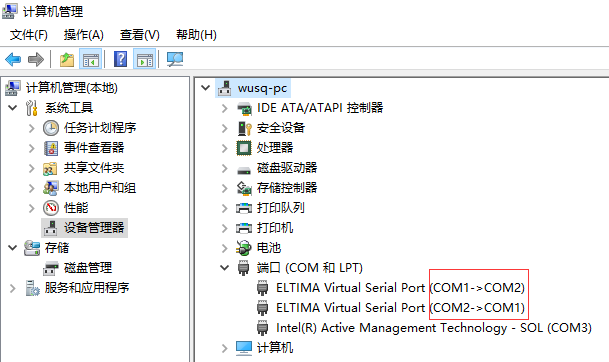Viewport: 609px width, 362px height.
Task: Toggle the Show/Hide Action Pane toolbar icon
Action: tap(144, 59)
